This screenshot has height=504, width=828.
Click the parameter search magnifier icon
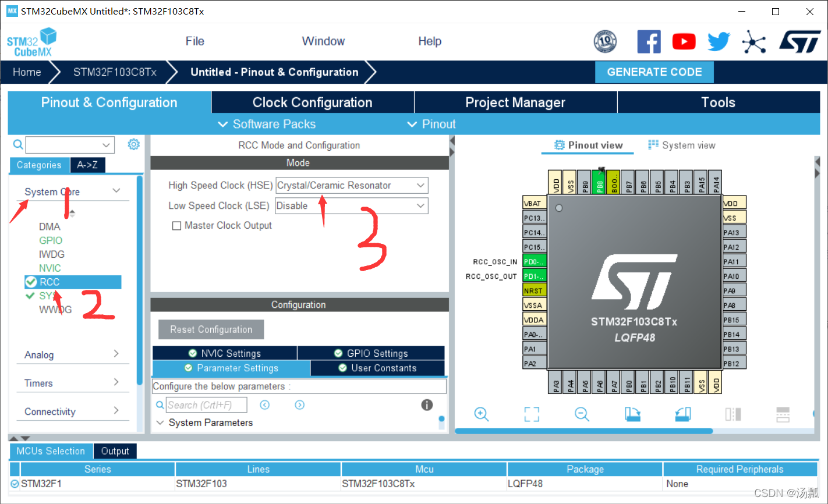[x=160, y=405]
